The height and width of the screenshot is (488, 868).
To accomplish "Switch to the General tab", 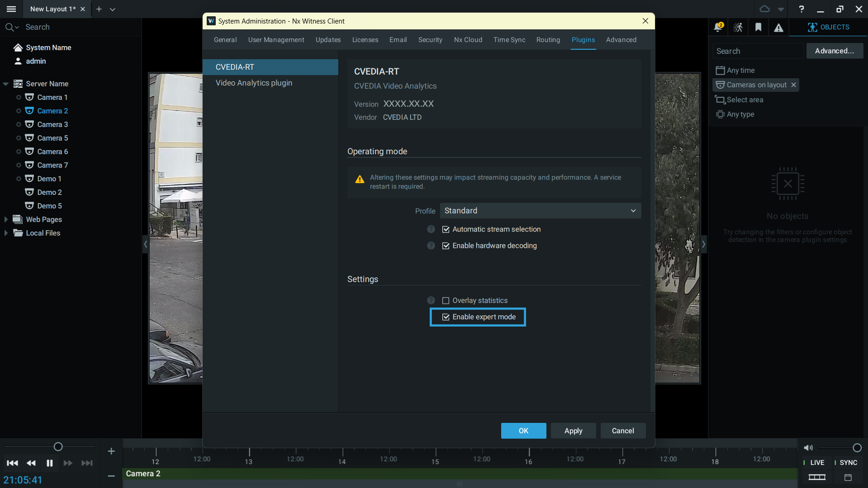I will click(225, 40).
